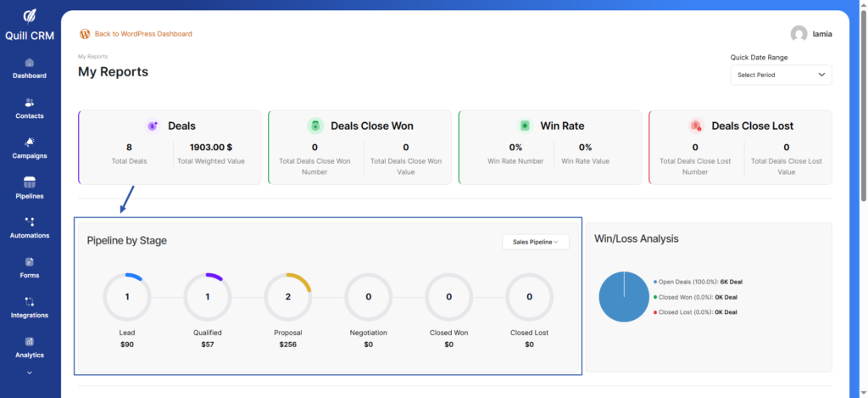Image resolution: width=868 pixels, height=398 pixels.
Task: Click the Quill CRM feather logo
Action: pos(30,16)
